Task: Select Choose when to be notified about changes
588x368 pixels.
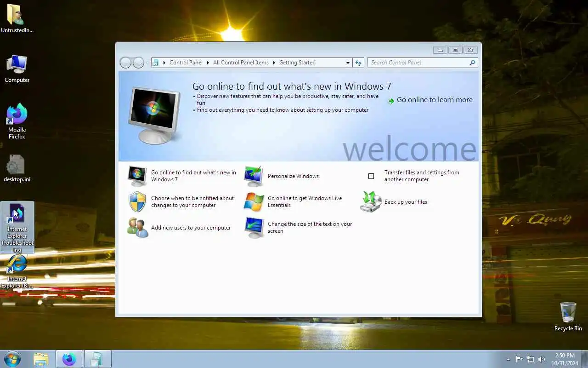Action: click(x=192, y=201)
